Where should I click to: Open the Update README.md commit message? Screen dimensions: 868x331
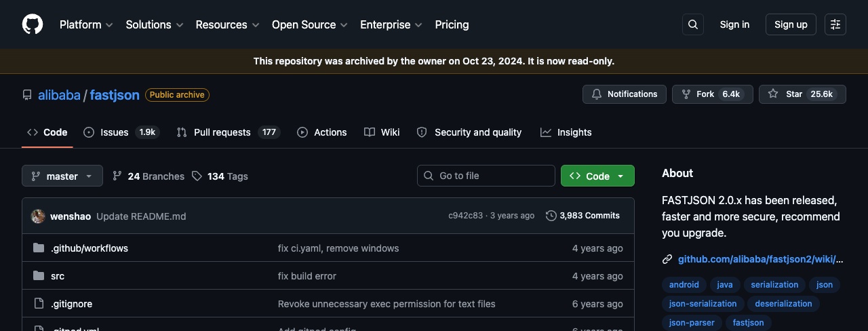[141, 216]
